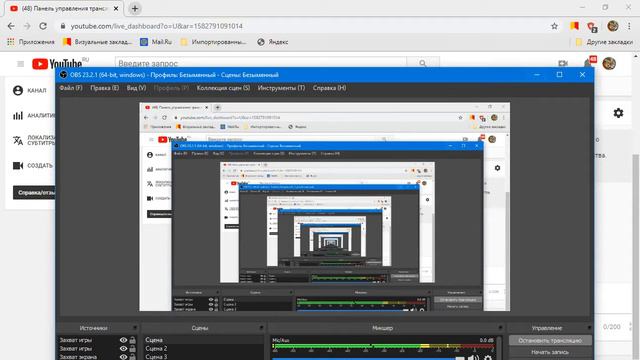Toggle lock on Захват экрана source
The width and height of the screenshot is (640, 360).
coord(132,357)
